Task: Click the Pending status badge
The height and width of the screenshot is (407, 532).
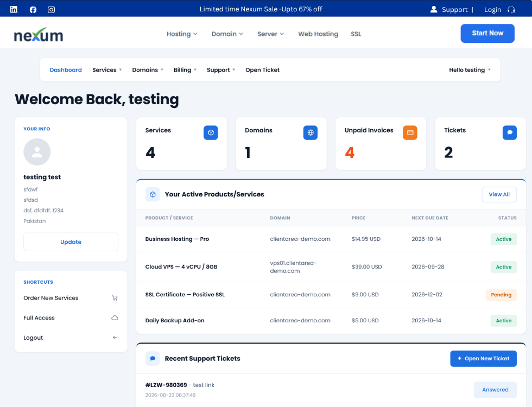Action: click(x=501, y=295)
